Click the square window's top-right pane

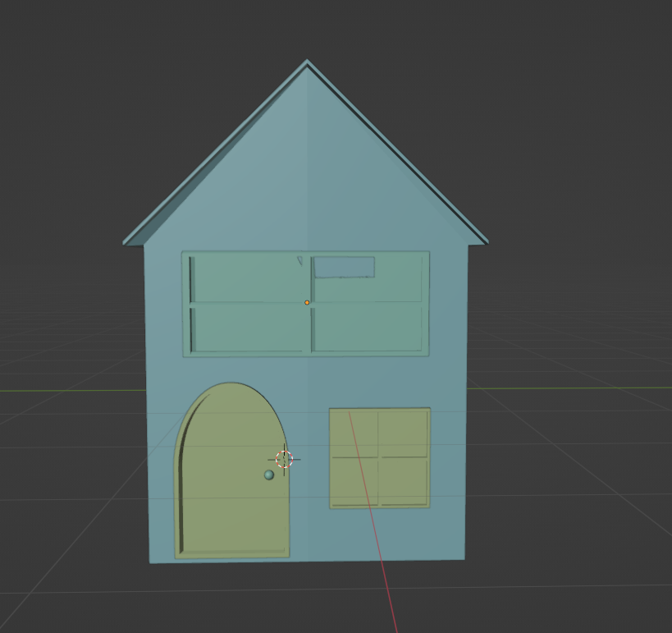point(404,433)
